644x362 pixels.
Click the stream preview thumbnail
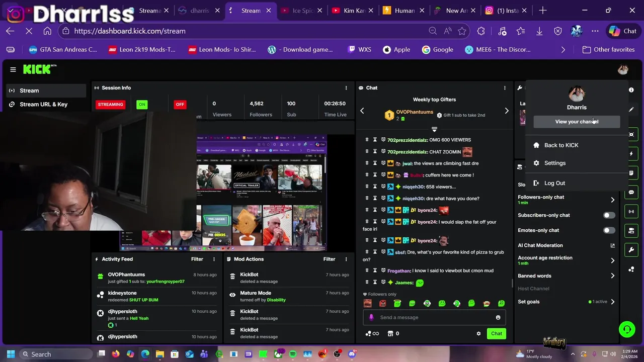pyautogui.click(x=223, y=192)
